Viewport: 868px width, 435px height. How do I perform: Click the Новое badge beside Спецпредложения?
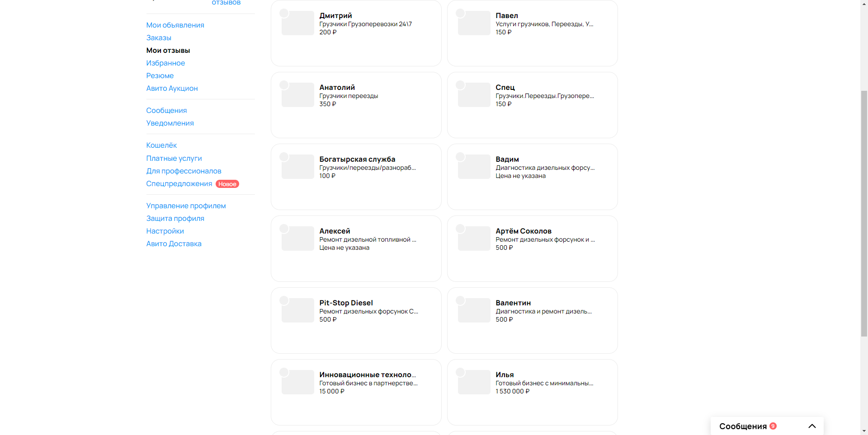pos(227,184)
